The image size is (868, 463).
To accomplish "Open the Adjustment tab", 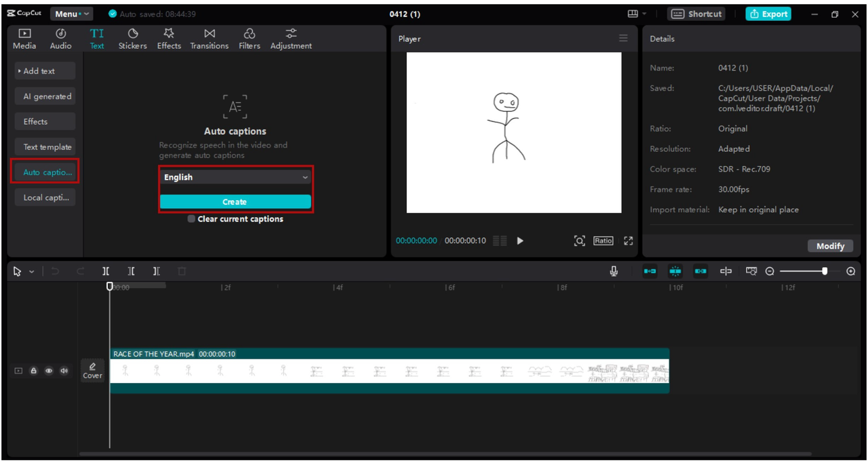I will [291, 39].
